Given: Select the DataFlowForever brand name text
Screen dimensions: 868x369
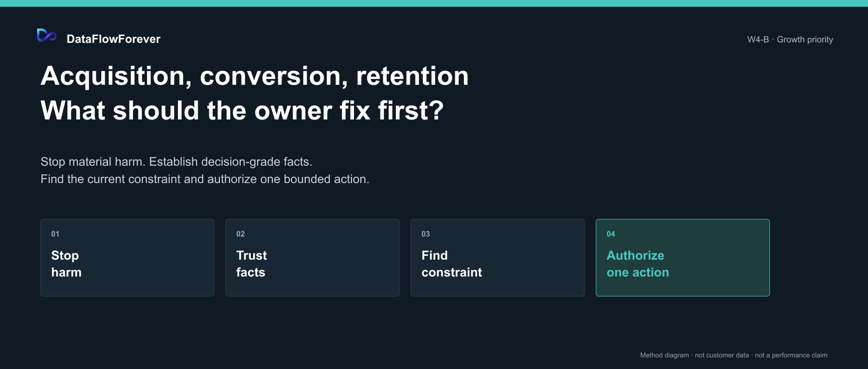Looking at the screenshot, I should click(113, 39).
